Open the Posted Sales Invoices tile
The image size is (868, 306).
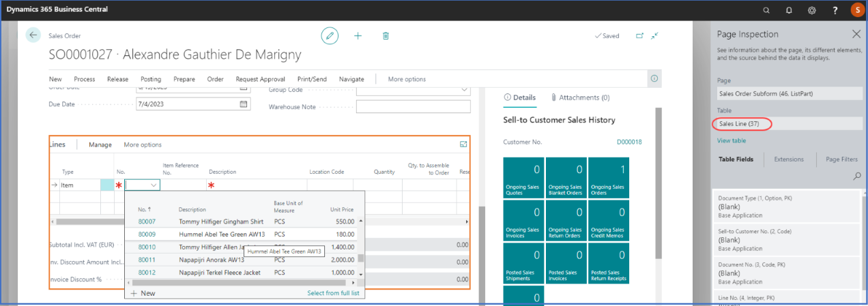click(x=566, y=262)
